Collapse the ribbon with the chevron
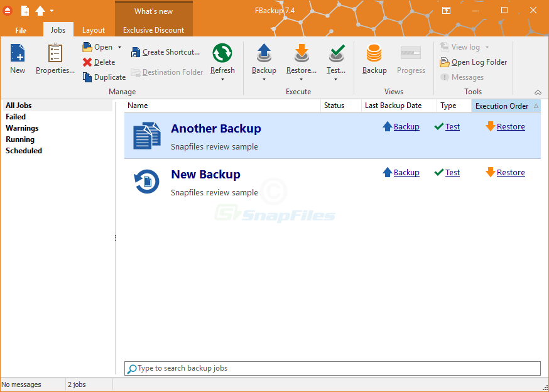549x392 pixels. pyautogui.click(x=538, y=92)
